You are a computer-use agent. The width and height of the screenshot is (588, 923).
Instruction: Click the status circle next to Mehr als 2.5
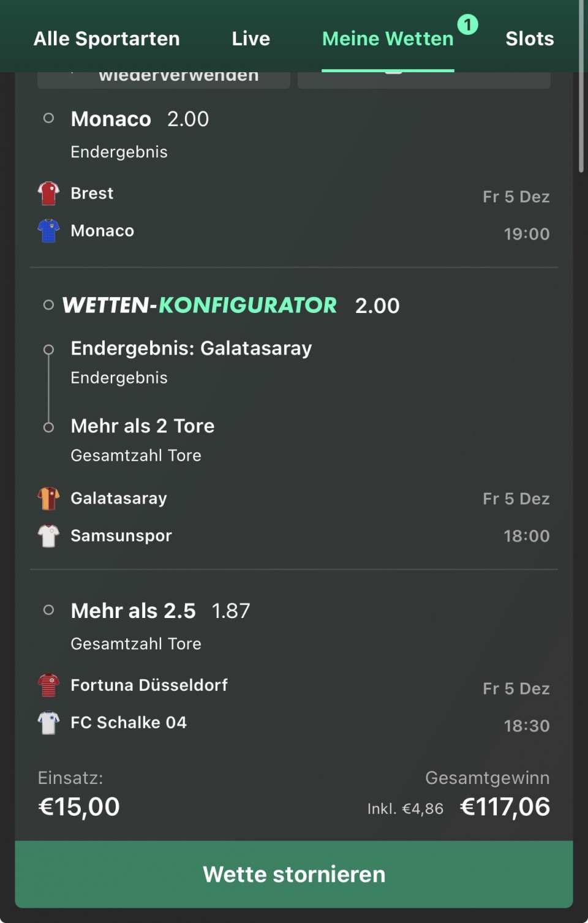point(49,610)
